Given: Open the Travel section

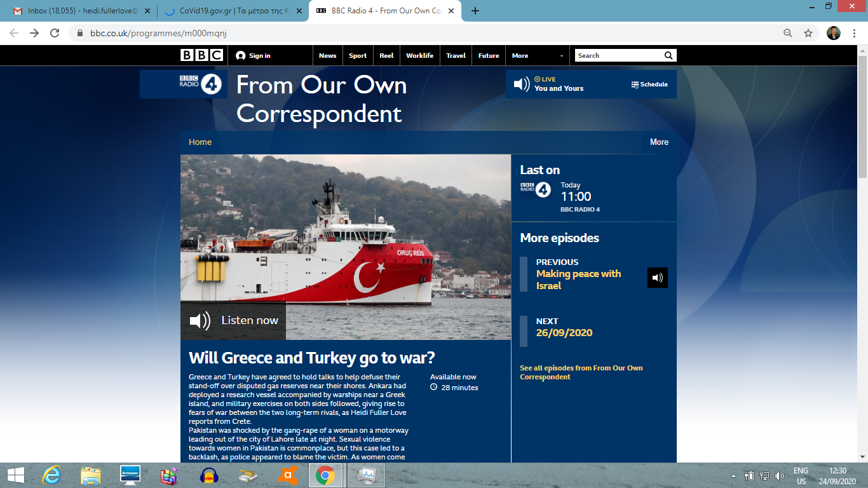Looking at the screenshot, I should click(456, 56).
